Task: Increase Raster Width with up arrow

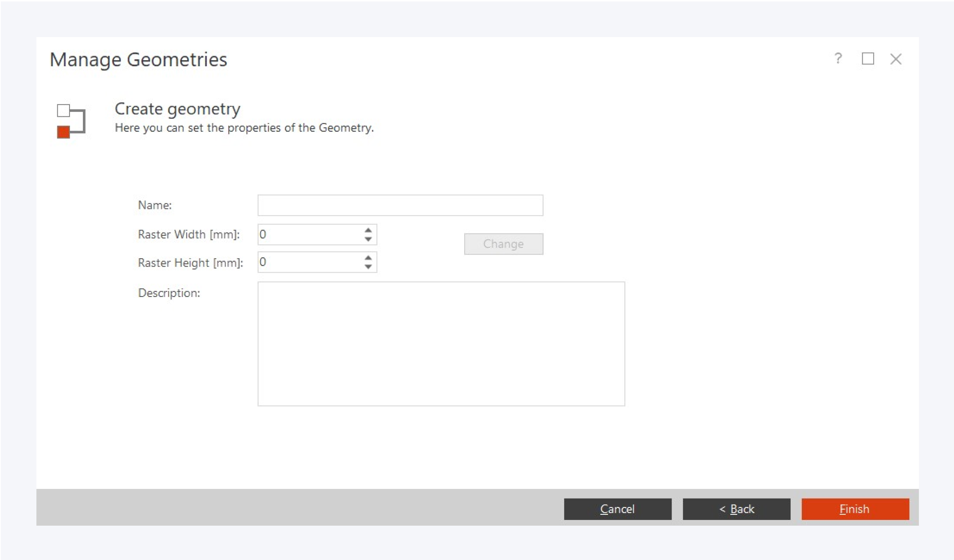Action: pyautogui.click(x=368, y=230)
